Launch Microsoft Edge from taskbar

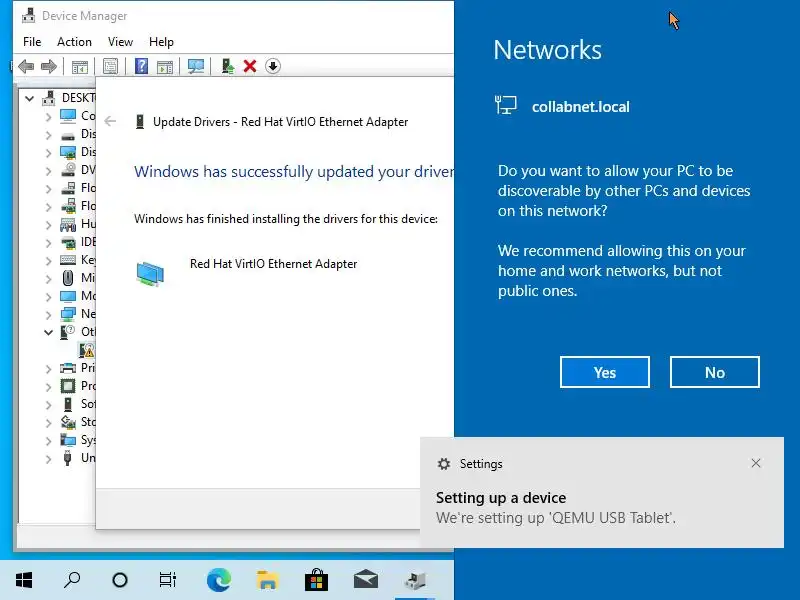[x=218, y=580]
